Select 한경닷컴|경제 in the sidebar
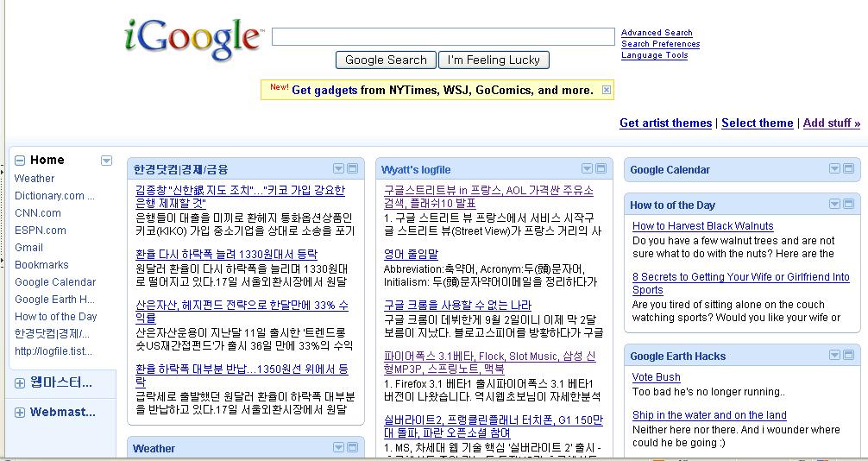The width and height of the screenshot is (868, 461). point(52,333)
